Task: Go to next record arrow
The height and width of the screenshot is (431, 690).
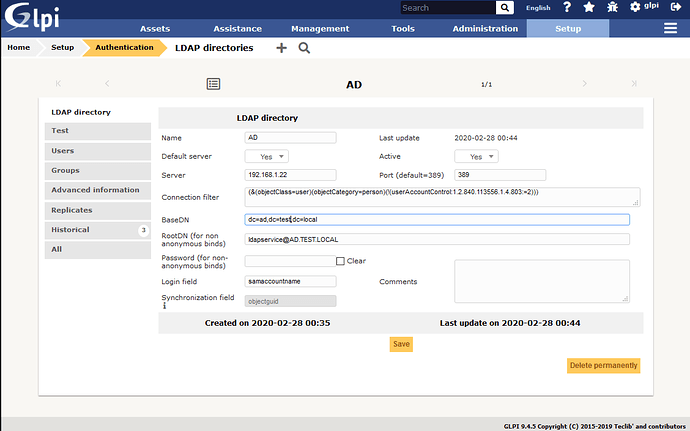Action: click(x=584, y=84)
